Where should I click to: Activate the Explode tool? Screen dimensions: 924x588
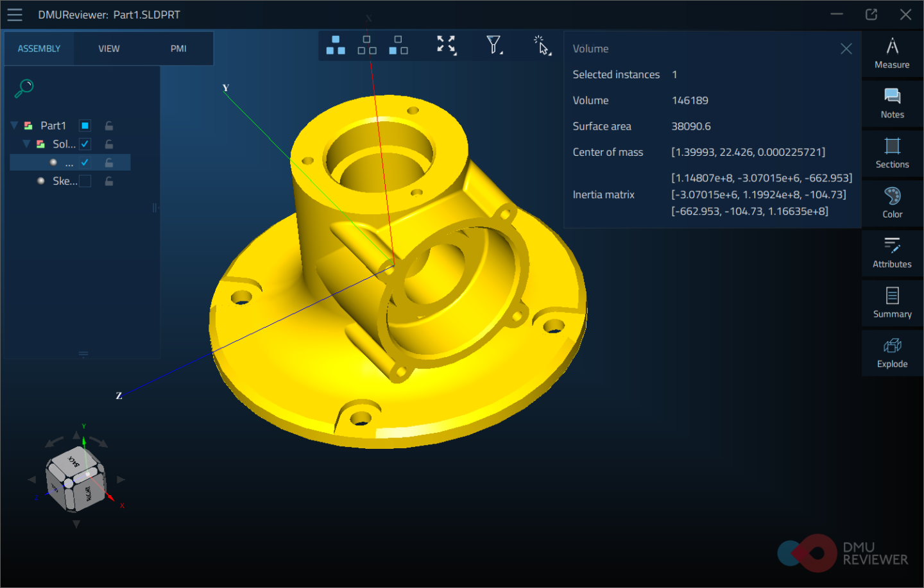pos(892,353)
